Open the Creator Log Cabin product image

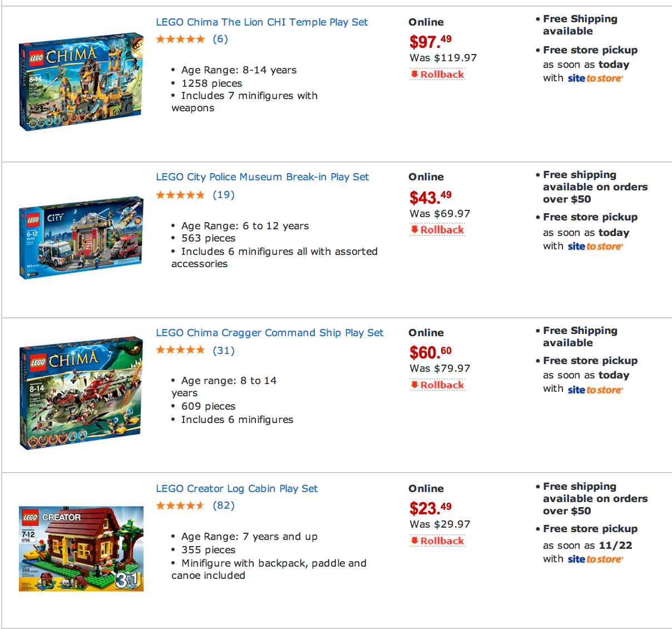[81, 548]
